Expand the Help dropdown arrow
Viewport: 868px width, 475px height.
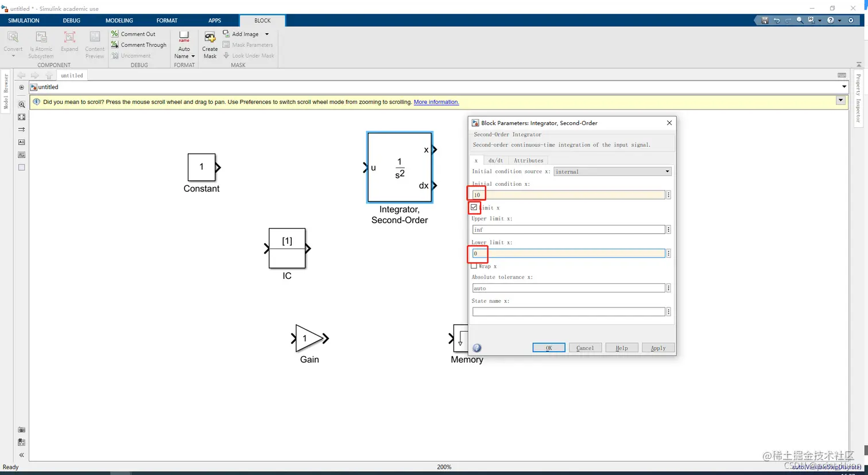point(839,20)
